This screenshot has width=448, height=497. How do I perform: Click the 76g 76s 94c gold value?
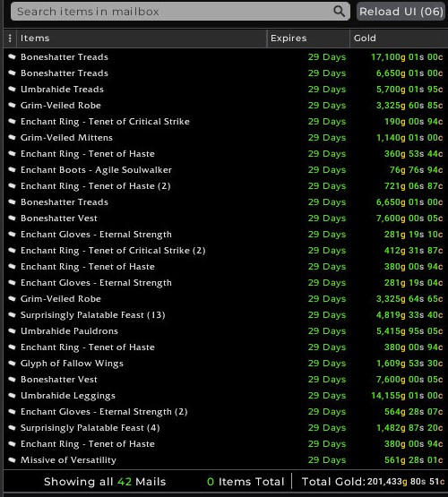(416, 170)
